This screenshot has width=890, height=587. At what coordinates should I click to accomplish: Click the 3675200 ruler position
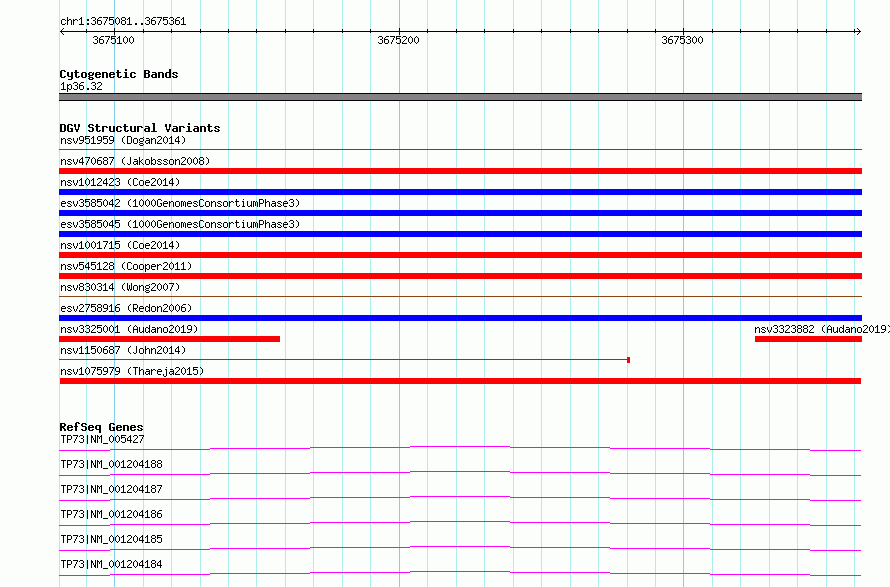pyautogui.click(x=398, y=40)
